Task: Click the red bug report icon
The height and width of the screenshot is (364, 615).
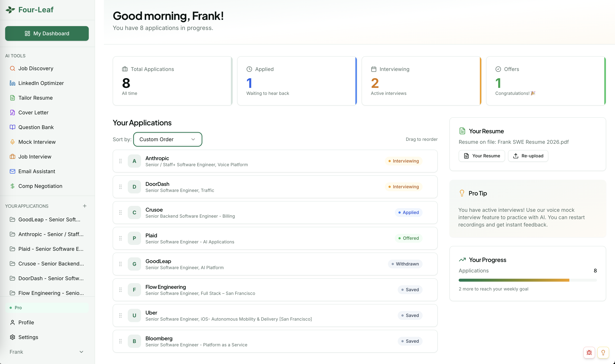Action: click(x=589, y=352)
